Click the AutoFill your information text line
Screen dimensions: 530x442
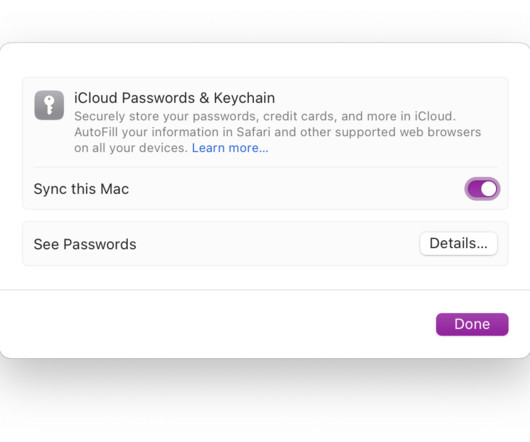[x=278, y=132]
